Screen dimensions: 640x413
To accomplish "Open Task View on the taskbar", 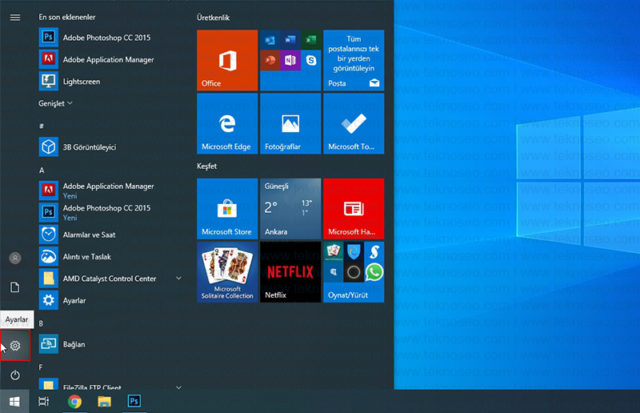I will coord(44,402).
